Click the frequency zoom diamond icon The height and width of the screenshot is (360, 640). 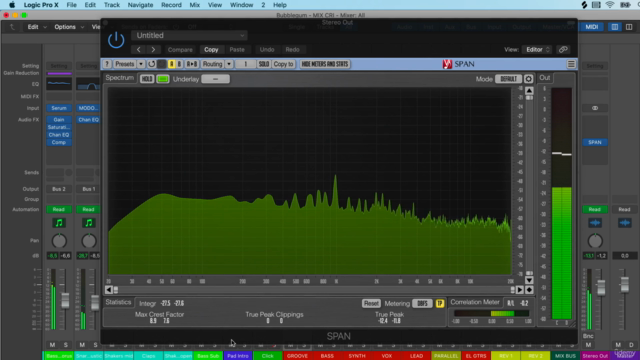[x=529, y=290]
